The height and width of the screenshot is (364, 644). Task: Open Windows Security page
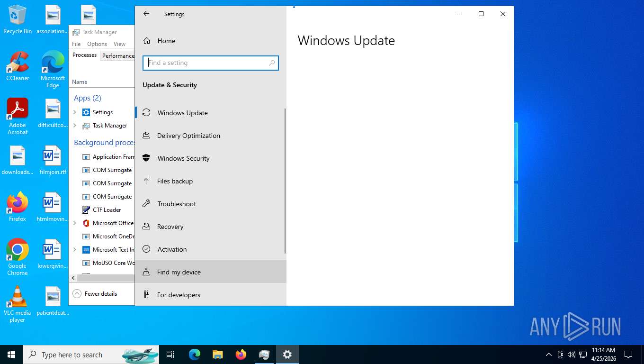coord(211,158)
